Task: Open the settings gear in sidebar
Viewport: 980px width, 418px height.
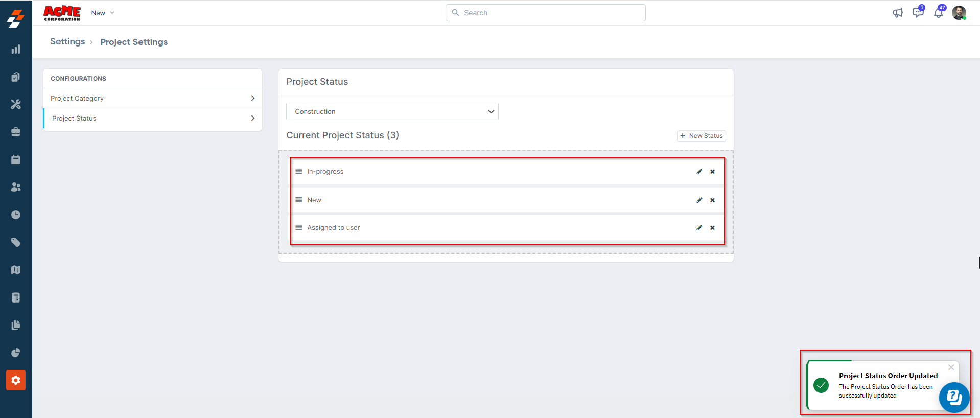Action: click(16, 380)
